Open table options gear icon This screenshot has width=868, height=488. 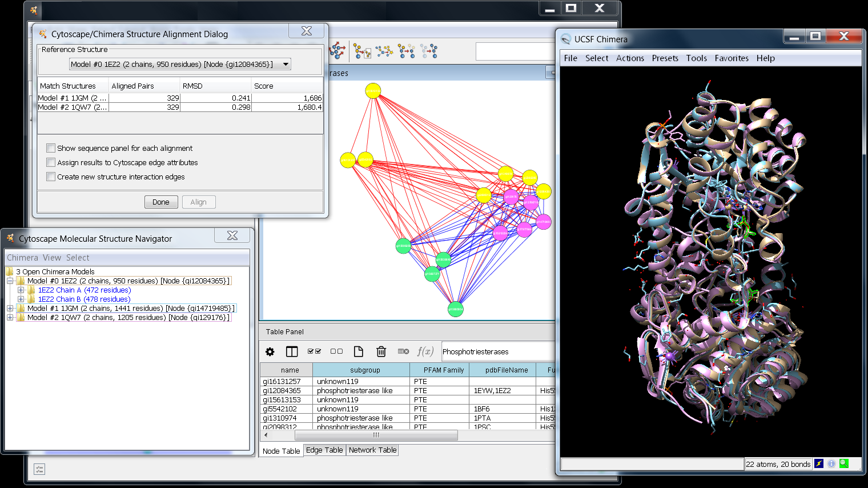270,351
